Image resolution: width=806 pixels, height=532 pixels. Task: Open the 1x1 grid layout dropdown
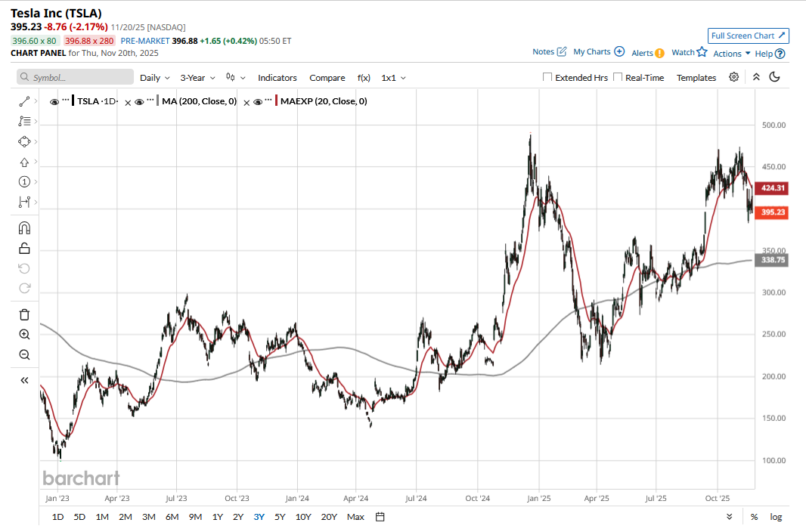pos(393,78)
